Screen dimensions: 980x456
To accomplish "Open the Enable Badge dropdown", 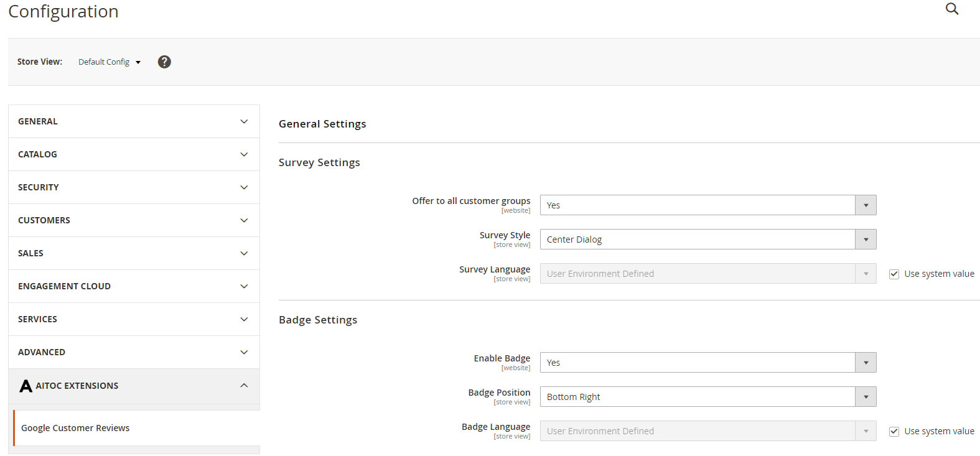I will pos(708,363).
